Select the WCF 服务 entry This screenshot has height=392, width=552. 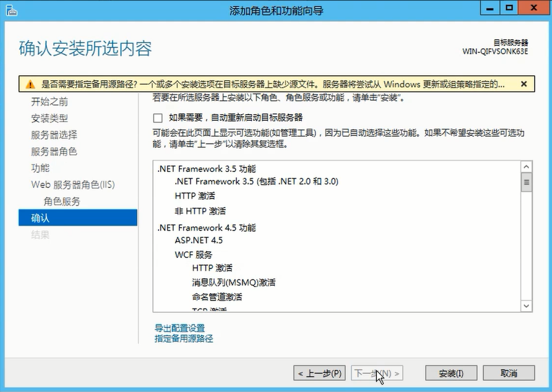coord(193,255)
